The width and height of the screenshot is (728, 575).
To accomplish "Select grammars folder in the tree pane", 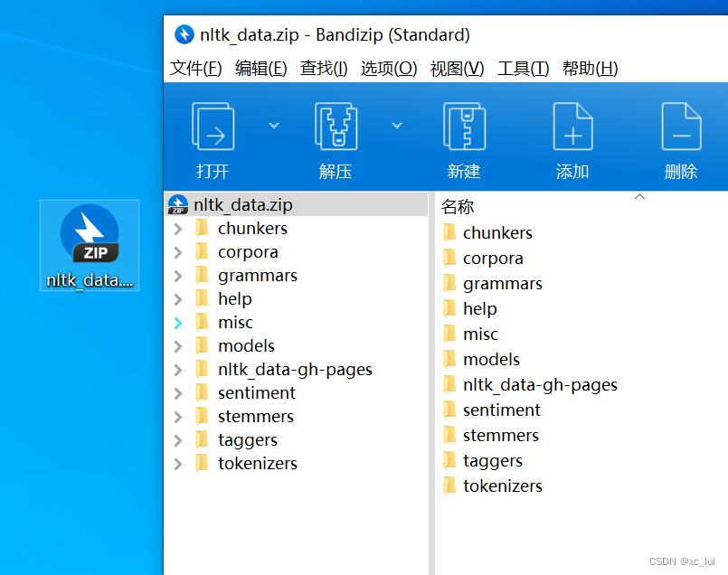I will pyautogui.click(x=246, y=276).
